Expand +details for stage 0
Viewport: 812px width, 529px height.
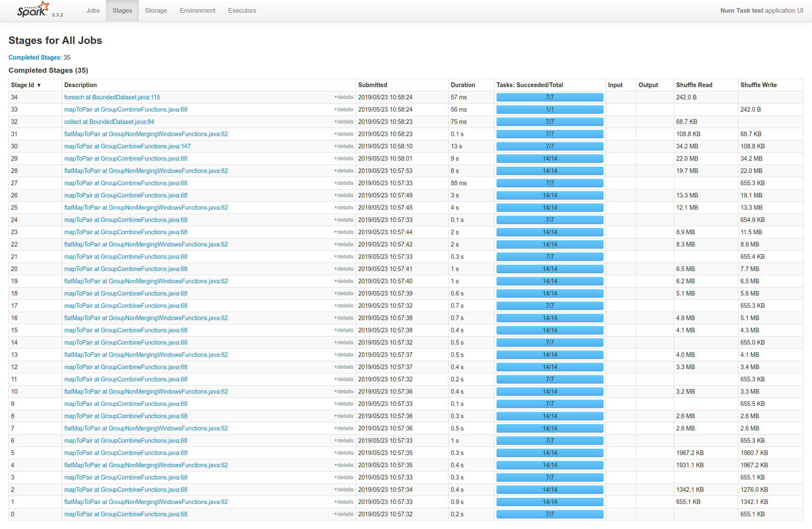(x=343, y=514)
